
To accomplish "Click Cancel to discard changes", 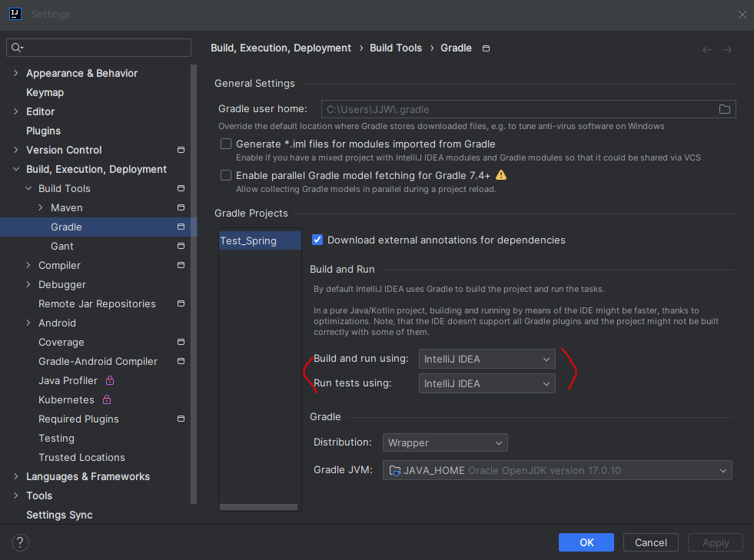I will (x=650, y=542).
